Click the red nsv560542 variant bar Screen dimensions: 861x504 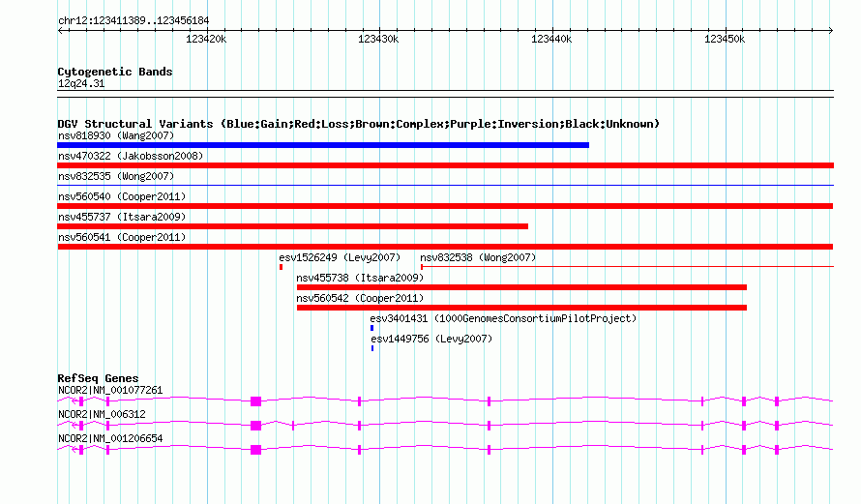(x=521, y=308)
